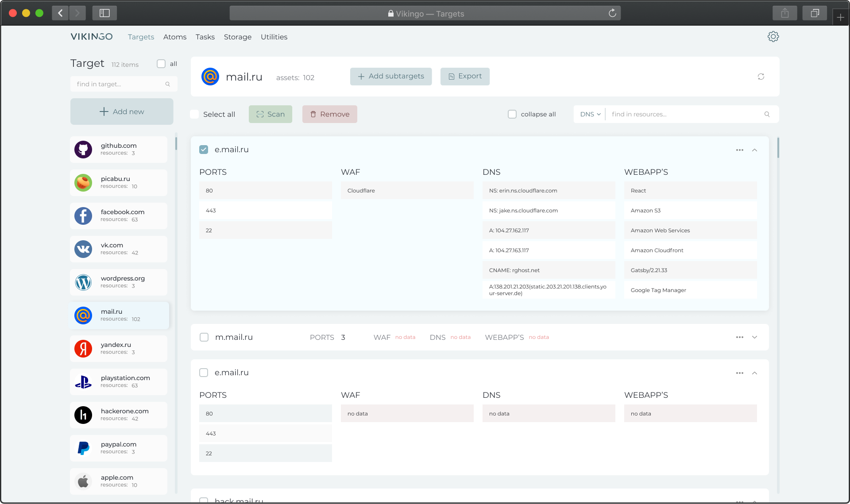Viewport: 850px width, 504px height.
Task: Click the Add subtargets button
Action: 390,77
